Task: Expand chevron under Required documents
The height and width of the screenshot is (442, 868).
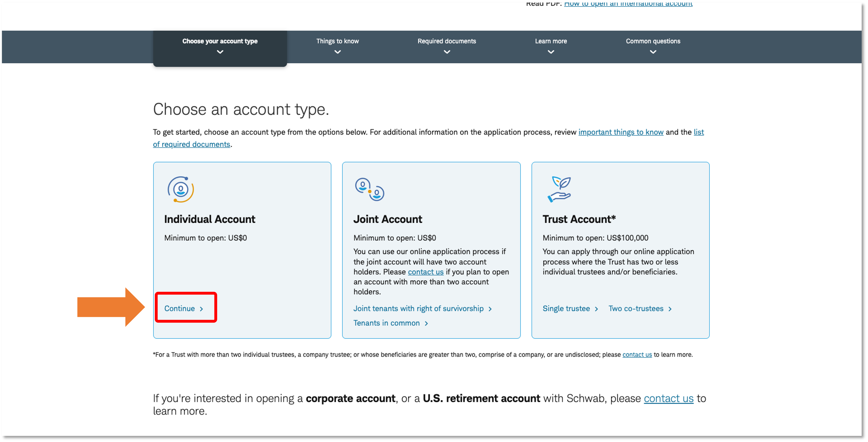Action: pos(447,52)
